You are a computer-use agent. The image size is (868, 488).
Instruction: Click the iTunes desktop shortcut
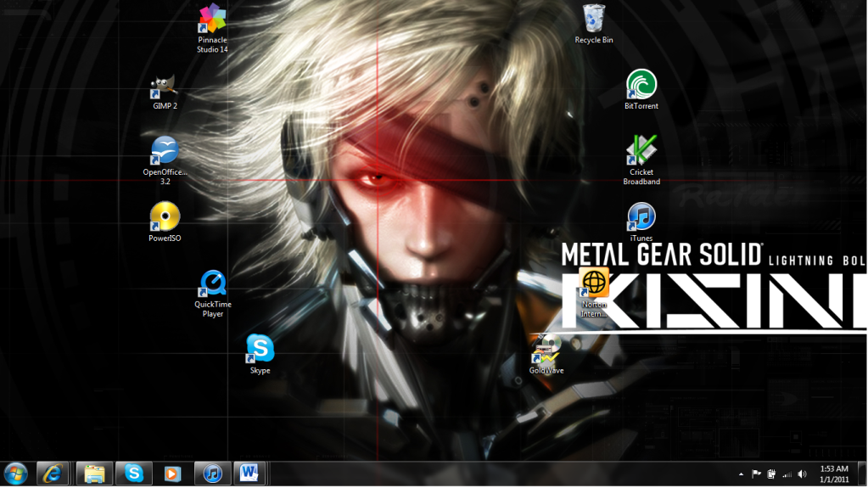(641, 222)
